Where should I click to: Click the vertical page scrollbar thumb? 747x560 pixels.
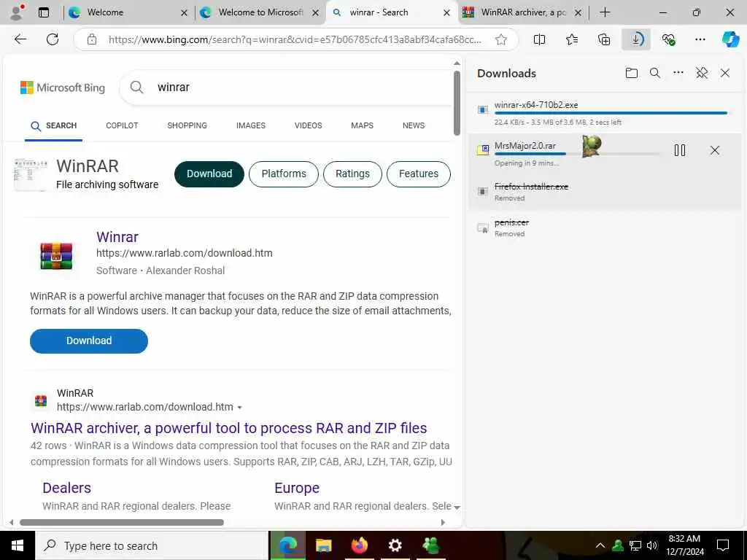[x=457, y=103]
